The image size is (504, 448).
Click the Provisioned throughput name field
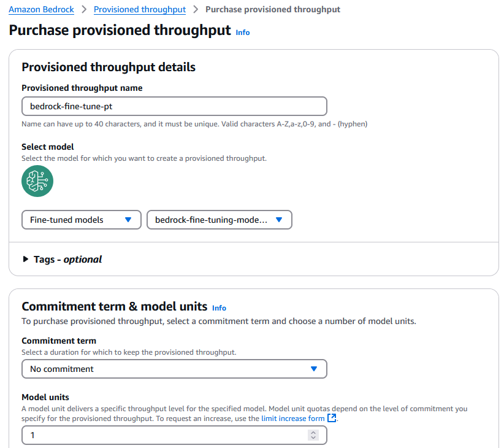click(x=174, y=106)
